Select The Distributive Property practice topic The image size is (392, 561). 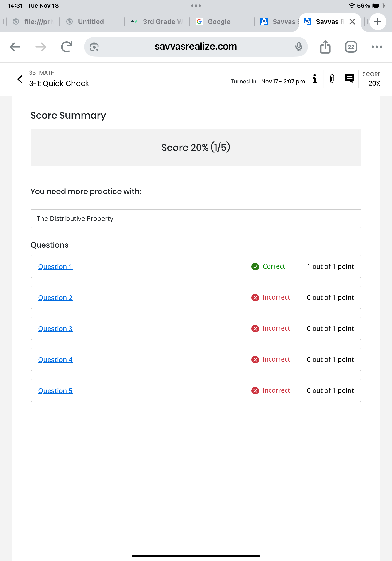pos(75,218)
